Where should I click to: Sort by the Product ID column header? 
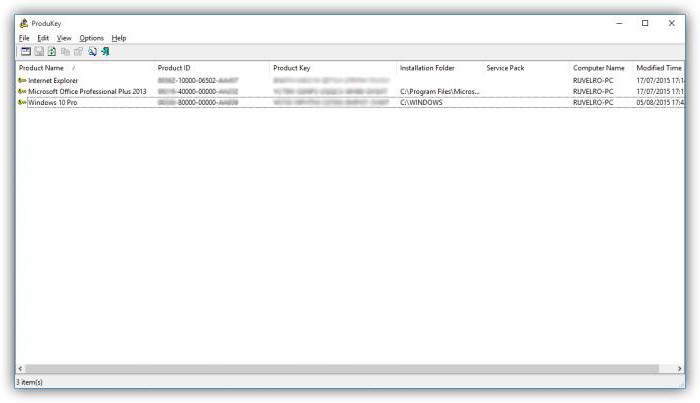click(x=173, y=67)
